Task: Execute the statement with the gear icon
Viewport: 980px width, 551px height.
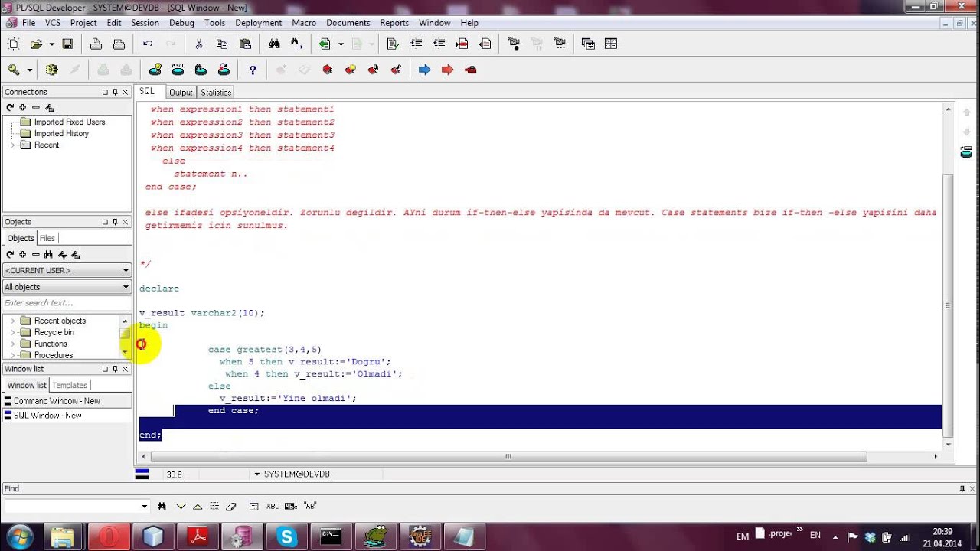Action: [51, 70]
